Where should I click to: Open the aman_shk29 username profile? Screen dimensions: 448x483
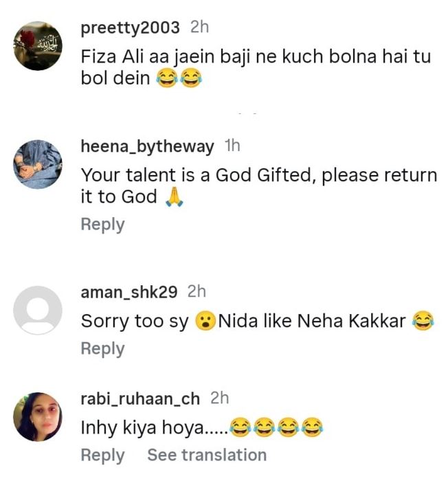[129, 292]
